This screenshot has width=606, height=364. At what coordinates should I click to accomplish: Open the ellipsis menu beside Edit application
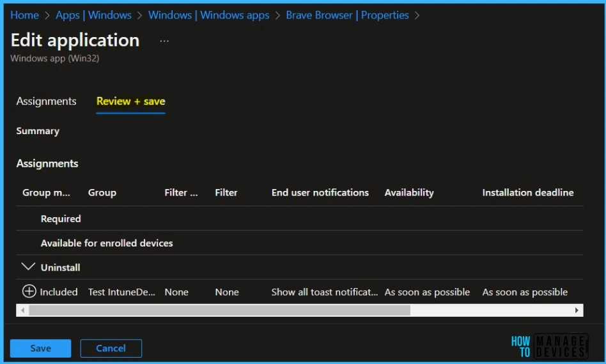[x=164, y=41]
